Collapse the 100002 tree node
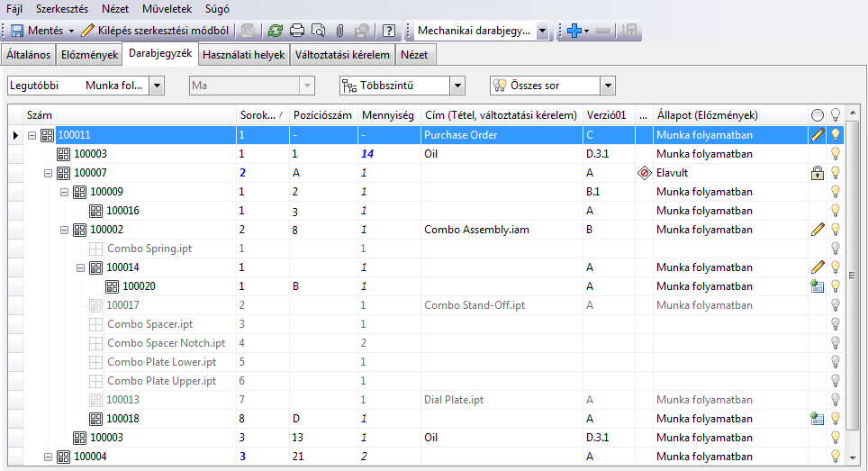 [64, 230]
